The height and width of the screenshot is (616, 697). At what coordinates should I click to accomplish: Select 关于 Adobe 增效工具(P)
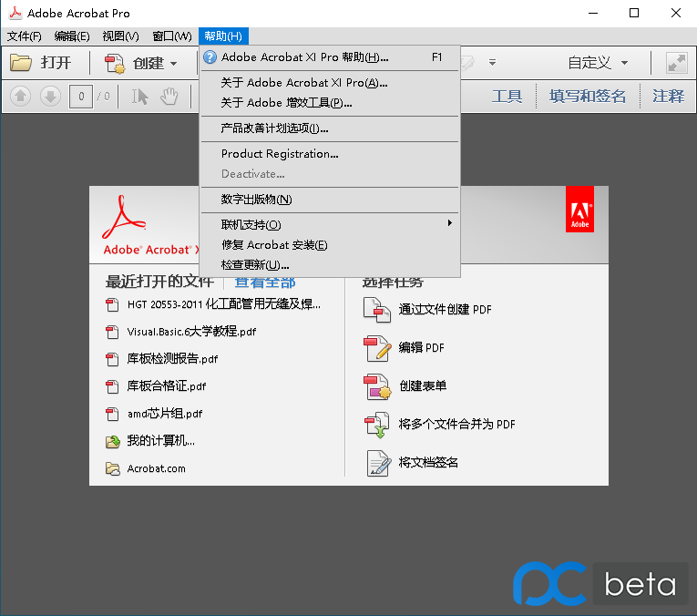click(330, 103)
